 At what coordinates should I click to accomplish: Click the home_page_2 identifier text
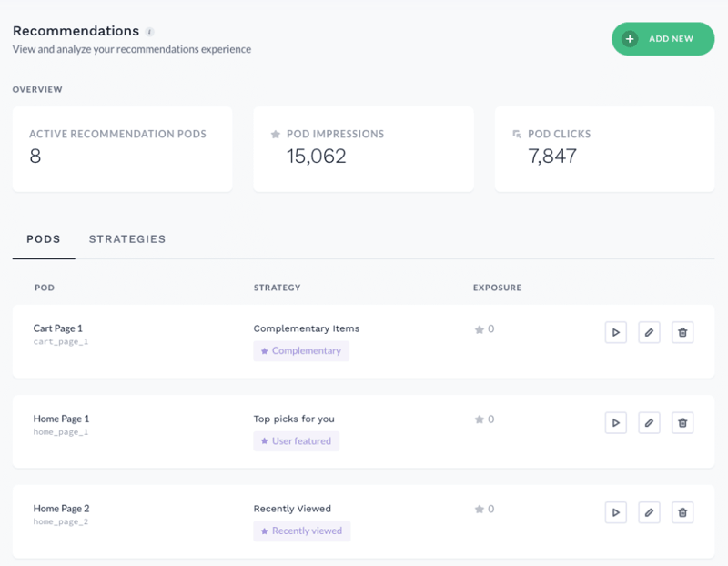coord(60,521)
